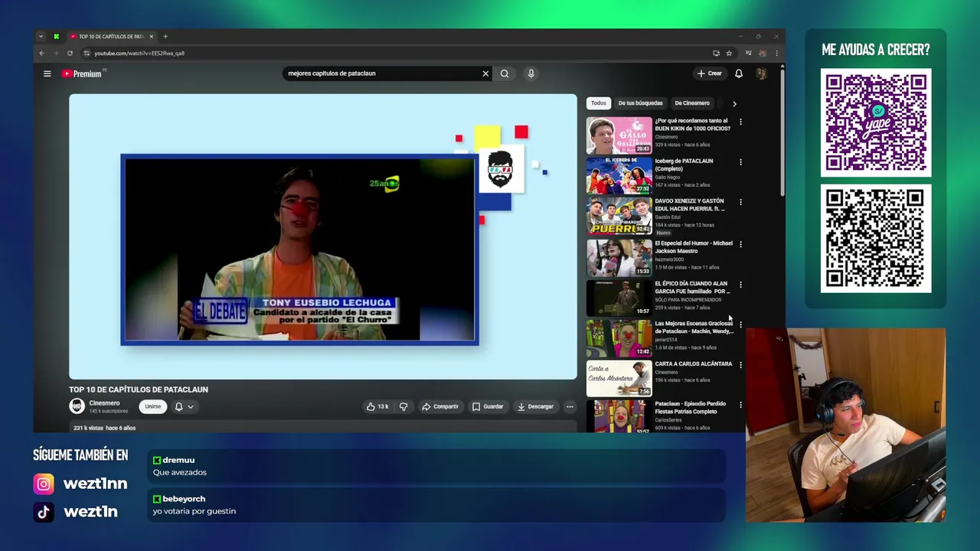Screen dimensions: 980x551
Task: Open the account avatar menu
Action: click(761, 73)
